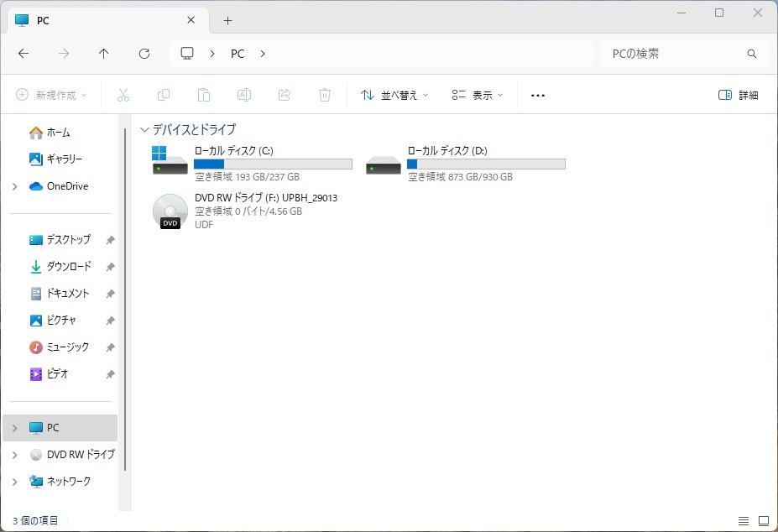
Task: Go up one folder level
Action: coord(104,54)
